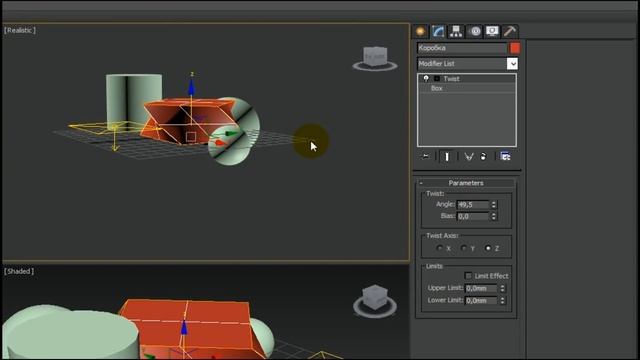Image resolution: width=640 pixels, height=360 pixels.
Task: Click the Twist Angle value field
Action: pyautogui.click(x=473, y=204)
